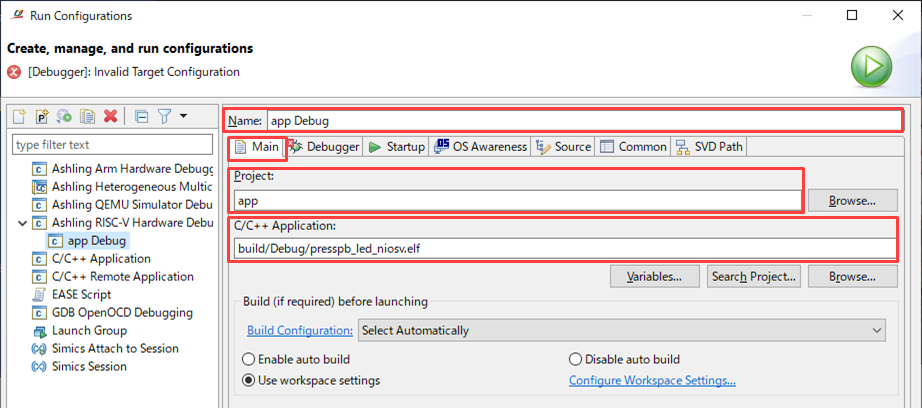922x408 pixels.
Task: Switch to the Main tab
Action: (257, 147)
